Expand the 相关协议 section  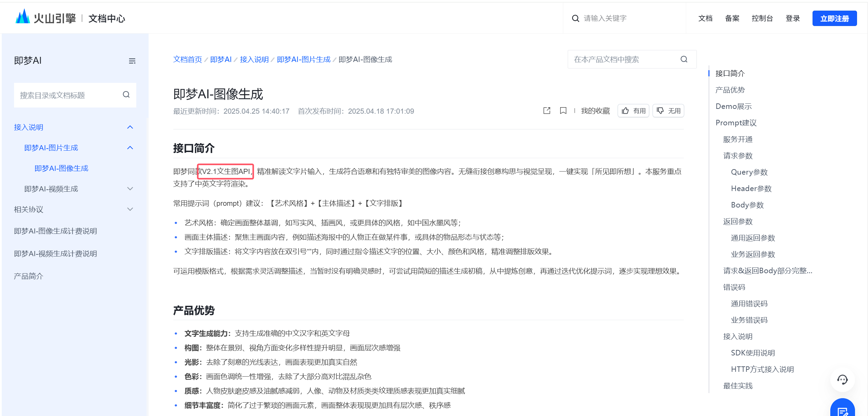coord(130,209)
